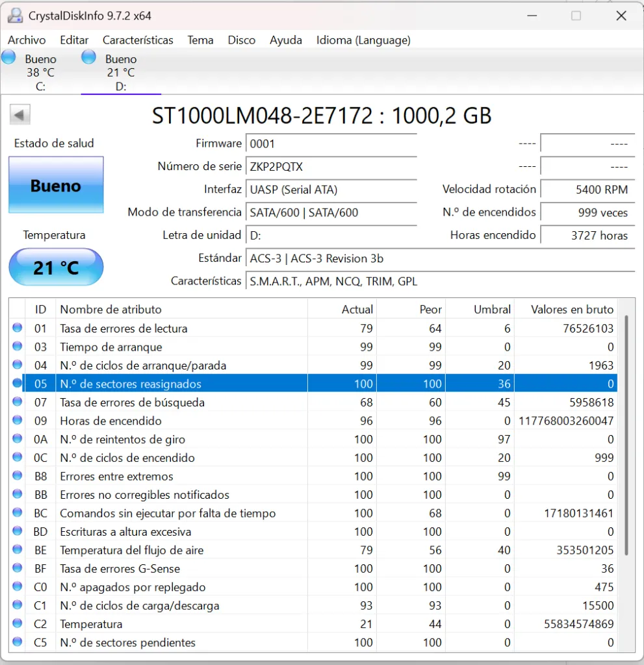Open the Características menu
644x665 pixels.
138,40
